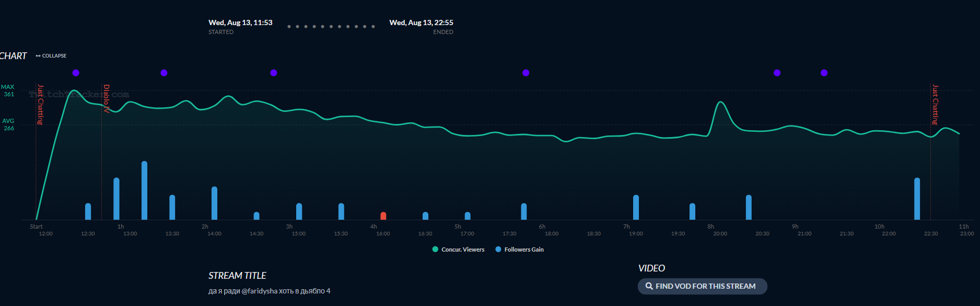Click the followers bar just before the 6h mark
980x306 pixels.
coord(524,211)
